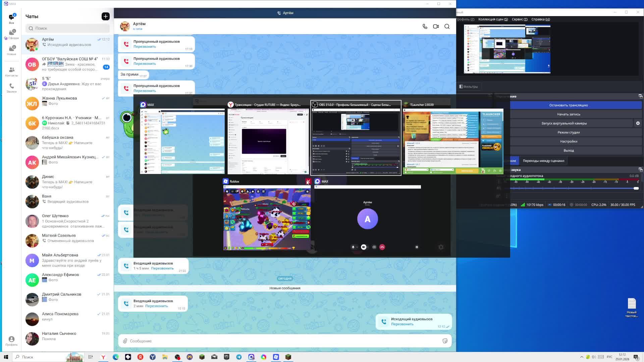Open virtual camera settings gear in OBS
The height and width of the screenshot is (362, 644).
[x=638, y=123]
